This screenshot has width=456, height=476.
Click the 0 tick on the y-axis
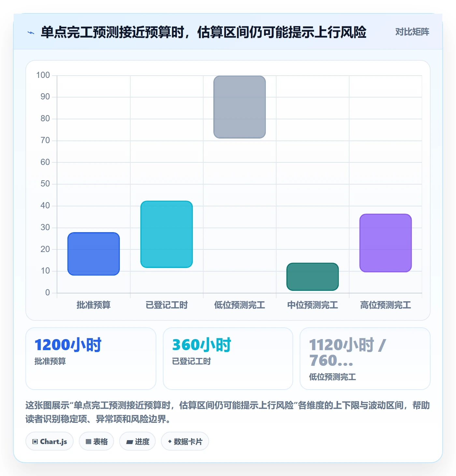coord(48,292)
